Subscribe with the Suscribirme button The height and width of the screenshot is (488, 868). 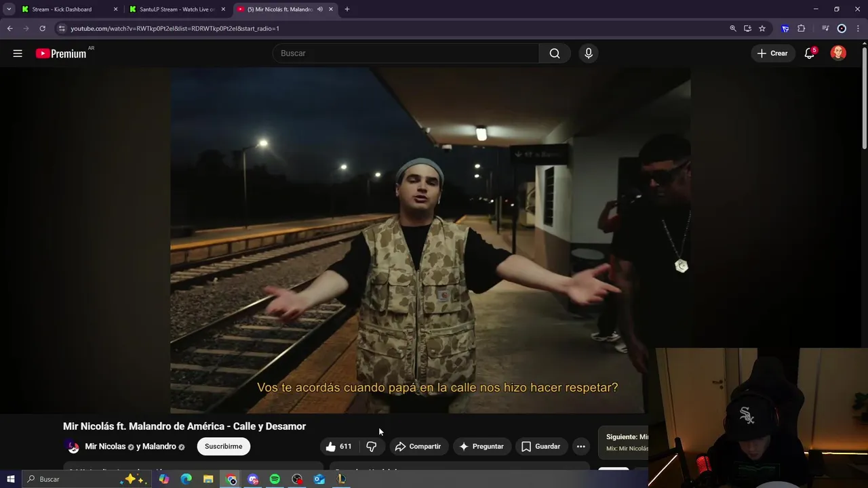tap(224, 447)
